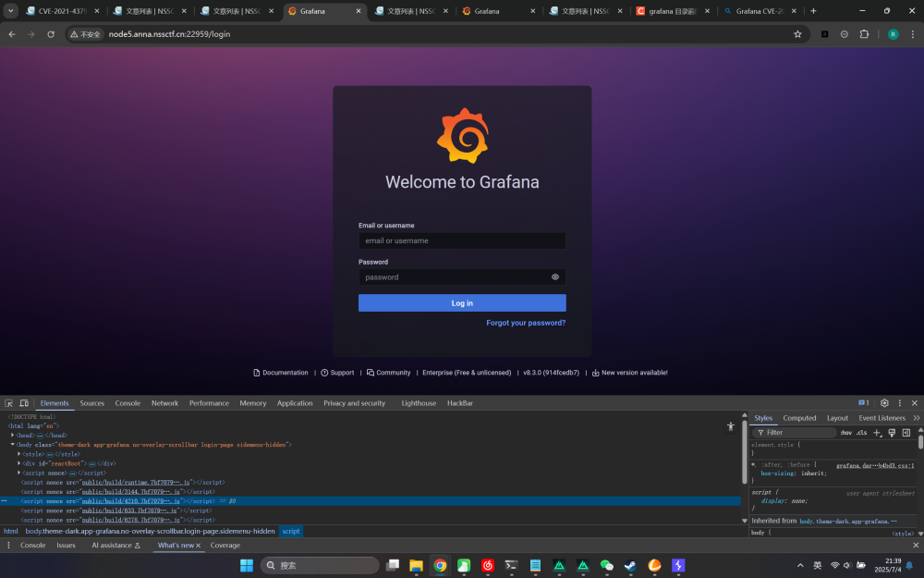
Task: Open the HackBar panel
Action: pyautogui.click(x=460, y=403)
